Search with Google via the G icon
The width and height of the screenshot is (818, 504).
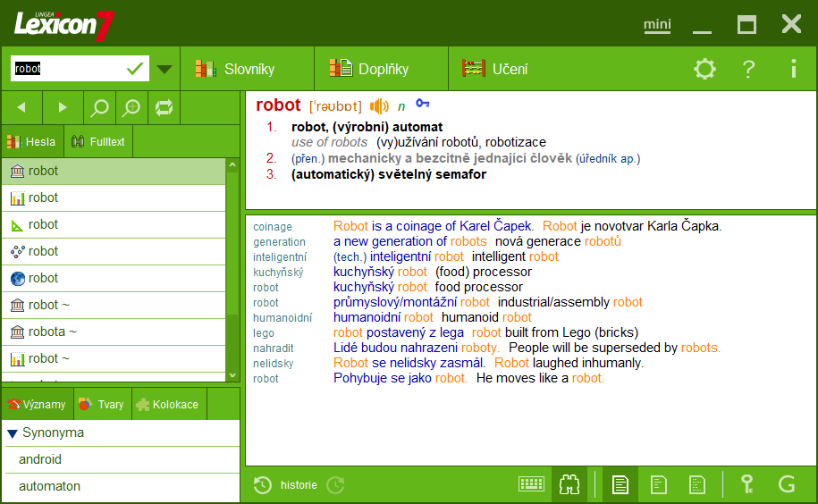[x=786, y=484]
